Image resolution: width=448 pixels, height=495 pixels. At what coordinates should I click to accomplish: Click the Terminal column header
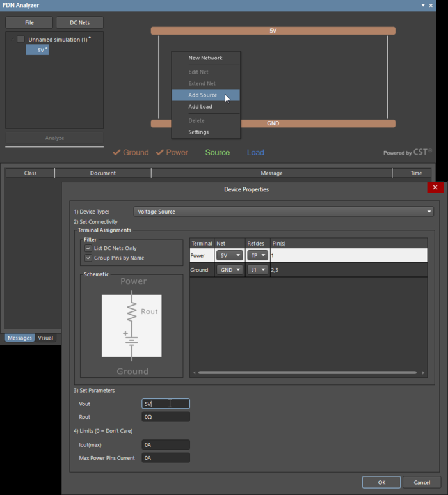point(202,244)
